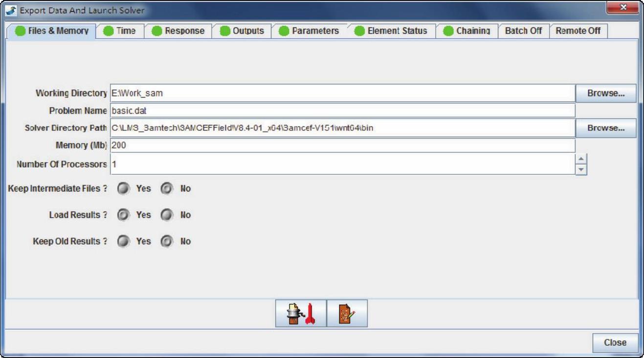Switch to Element Status tab

tap(391, 31)
